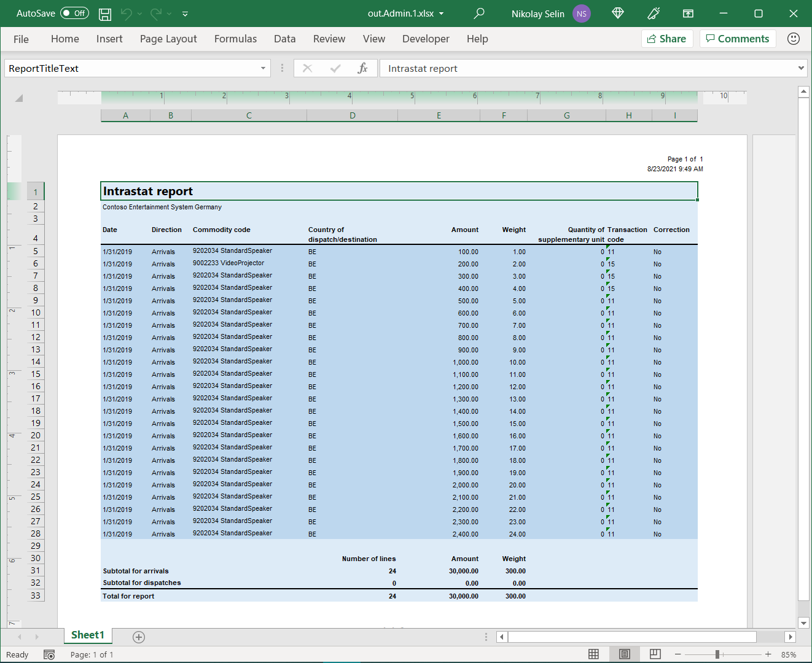Click the Nikolay Selin account avatar
Screen dimensions: 812x663
tap(581, 13)
